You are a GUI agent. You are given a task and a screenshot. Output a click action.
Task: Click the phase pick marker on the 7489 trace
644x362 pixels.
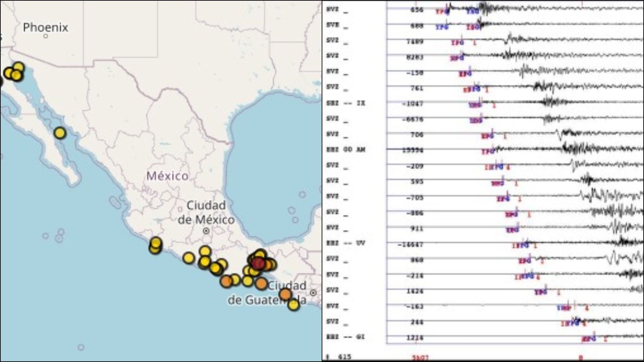pos(458,43)
